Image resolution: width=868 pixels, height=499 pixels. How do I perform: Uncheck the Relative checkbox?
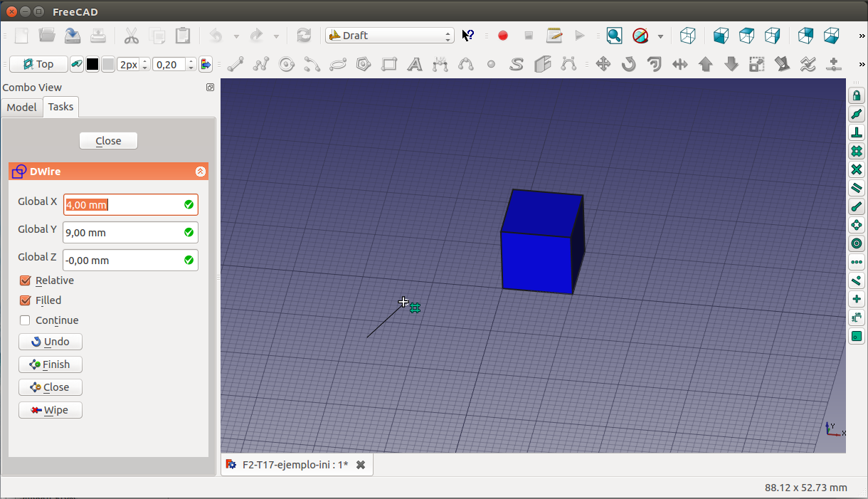pyautogui.click(x=26, y=280)
